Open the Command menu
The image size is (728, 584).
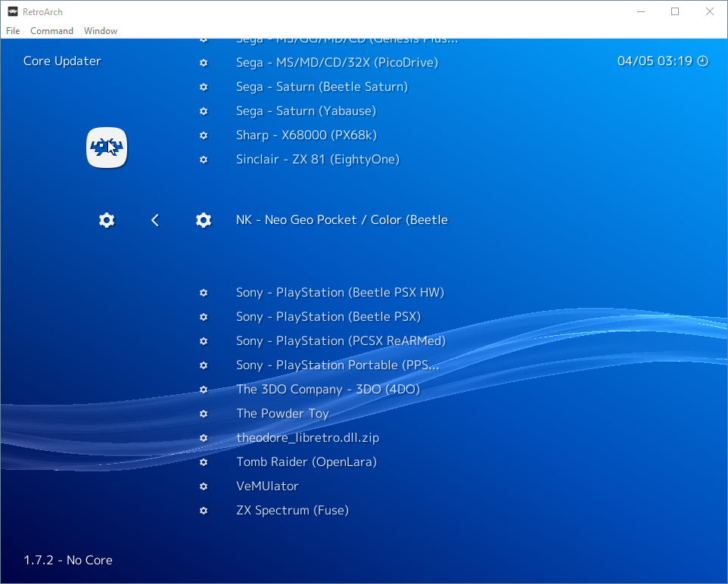[51, 31]
